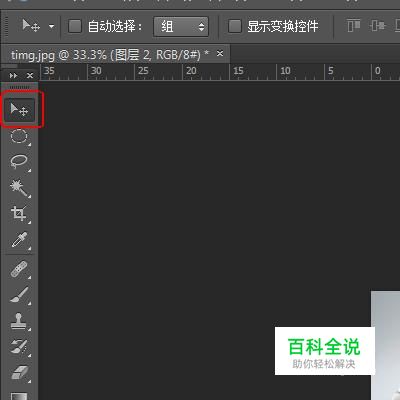
Task: Select the History Brush tool
Action: click(19, 347)
